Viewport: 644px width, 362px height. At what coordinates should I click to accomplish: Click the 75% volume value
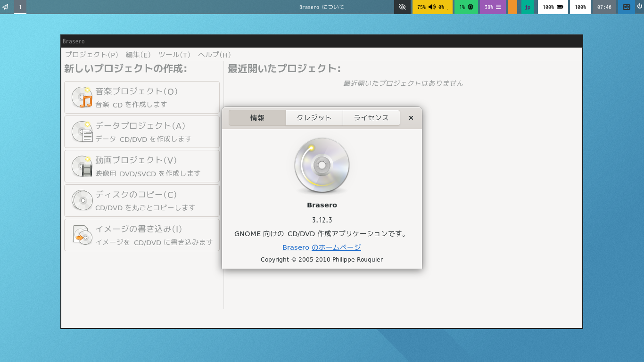click(421, 7)
